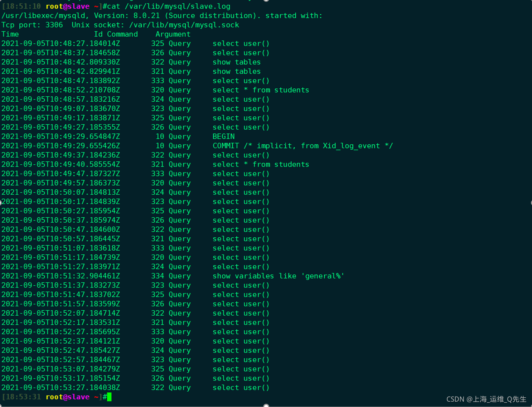This screenshot has width=532, height=407.
Task: Click 'show tables' on the Id 321 row
Action: (237, 72)
